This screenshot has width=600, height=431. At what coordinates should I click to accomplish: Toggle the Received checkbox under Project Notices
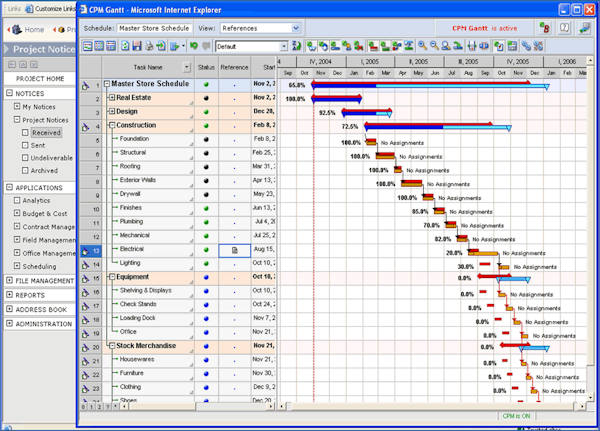(25, 132)
